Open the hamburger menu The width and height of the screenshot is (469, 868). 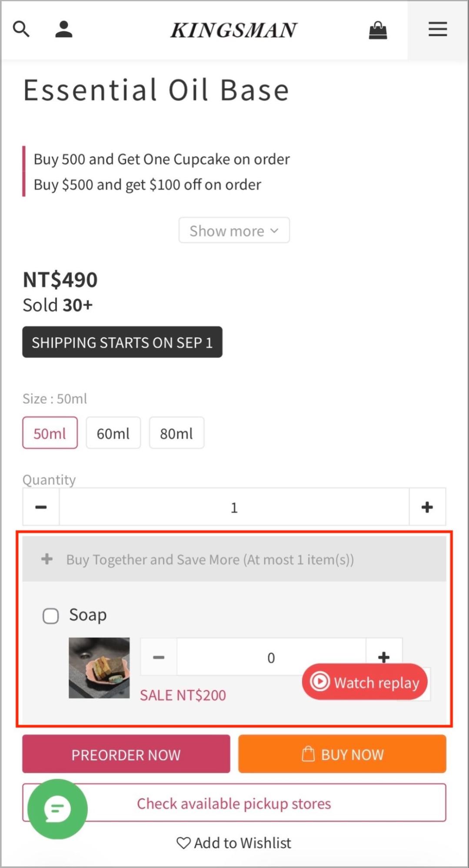pos(438,29)
